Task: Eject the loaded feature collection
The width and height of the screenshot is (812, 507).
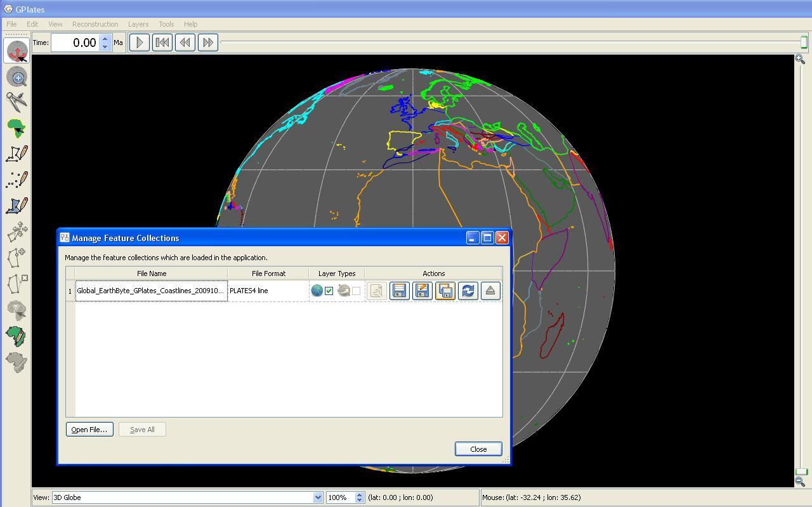Action: [490, 291]
